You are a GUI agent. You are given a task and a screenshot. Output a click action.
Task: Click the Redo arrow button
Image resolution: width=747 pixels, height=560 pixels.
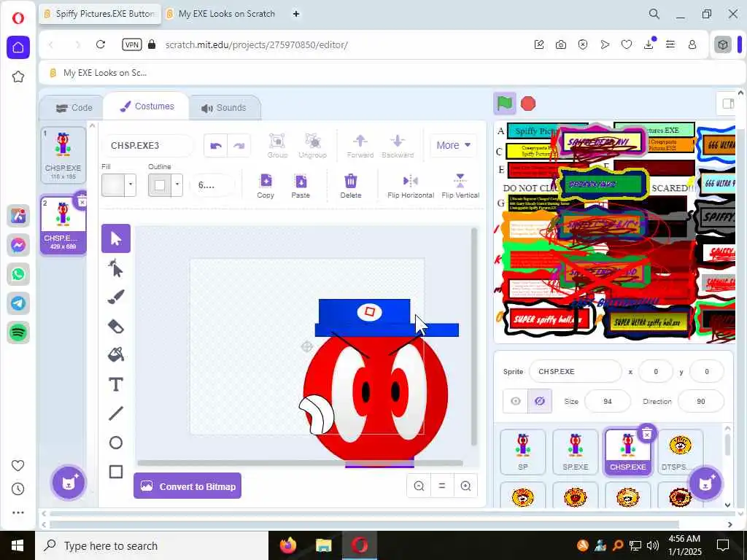pos(239,146)
